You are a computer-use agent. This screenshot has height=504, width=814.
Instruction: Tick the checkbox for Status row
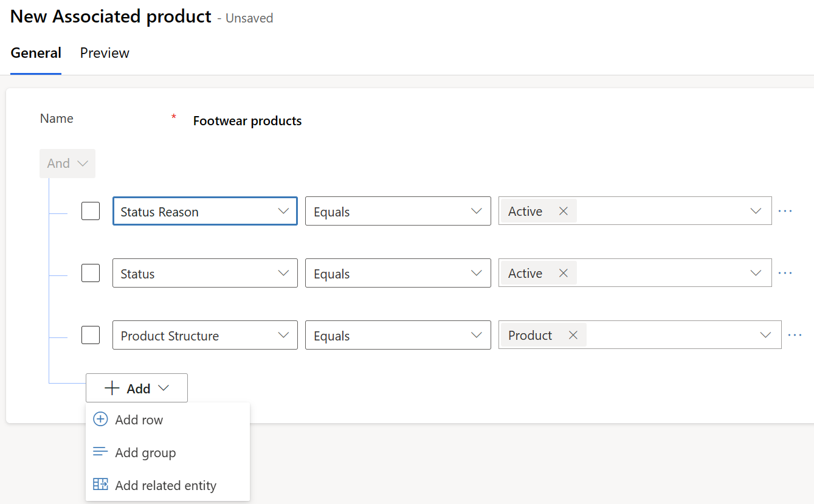tap(91, 273)
